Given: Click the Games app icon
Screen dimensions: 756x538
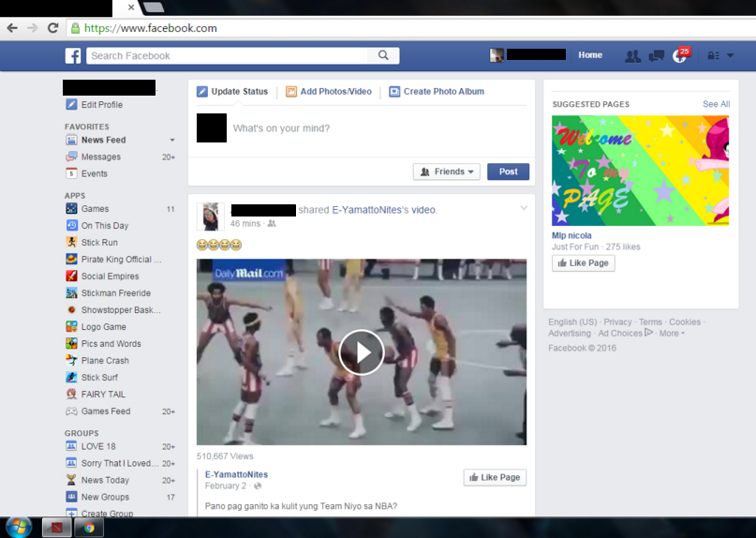Looking at the screenshot, I should click(71, 209).
